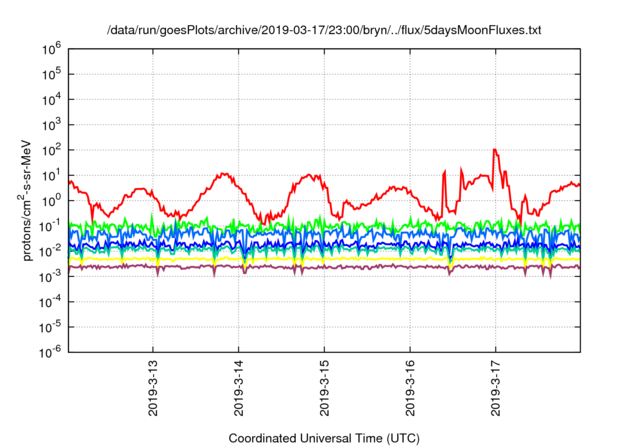Select the 10^4 y-axis label
This screenshot has width=640, height=448.
pos(51,100)
